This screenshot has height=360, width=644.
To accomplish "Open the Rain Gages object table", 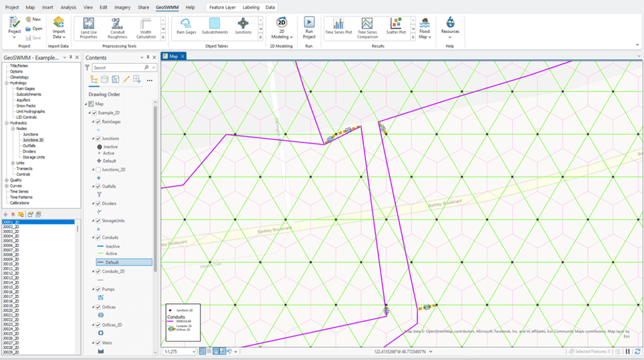I will 186,26.
